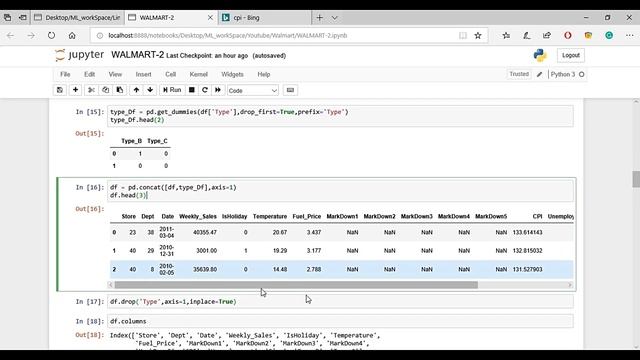Click the Temperature column header
This screenshot has width=640, height=360.
(269, 216)
